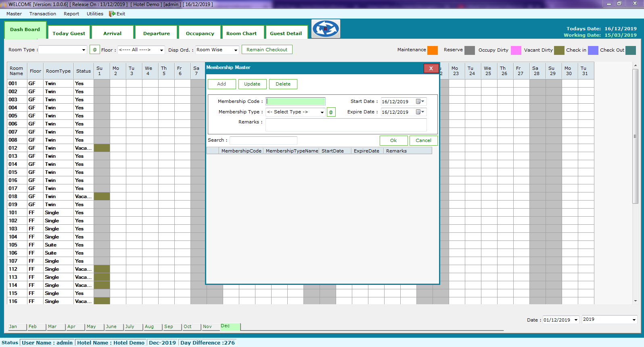Image resolution: width=644 pixels, height=347 pixels.
Task: Click the @ icon beside Membership Type
Action: [x=331, y=112]
